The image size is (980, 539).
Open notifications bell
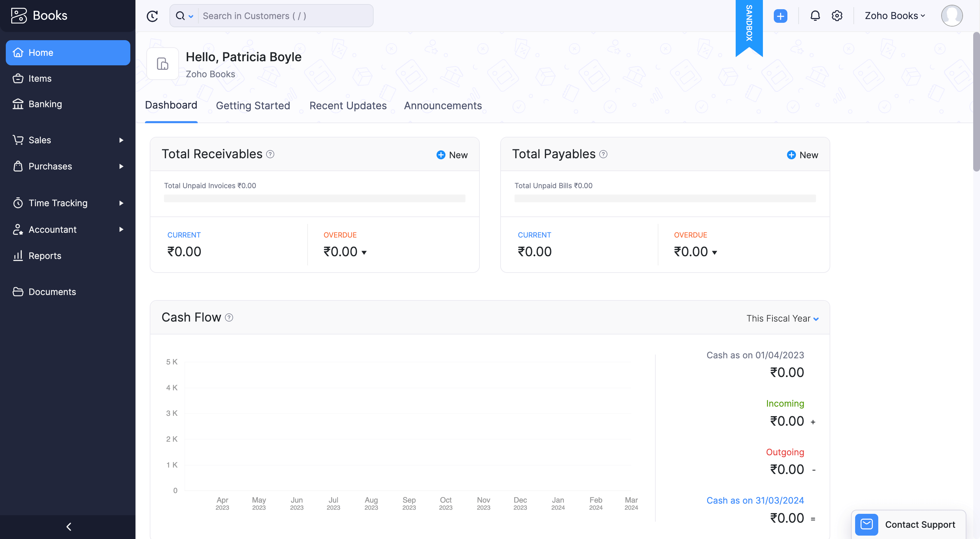[x=815, y=16]
